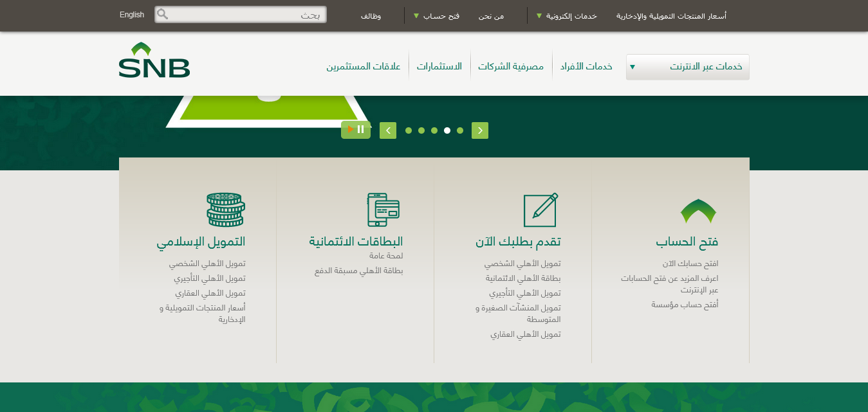Open the خدمات عبر الانترنت dropdown
The height and width of the screenshot is (412, 868).
(x=688, y=67)
